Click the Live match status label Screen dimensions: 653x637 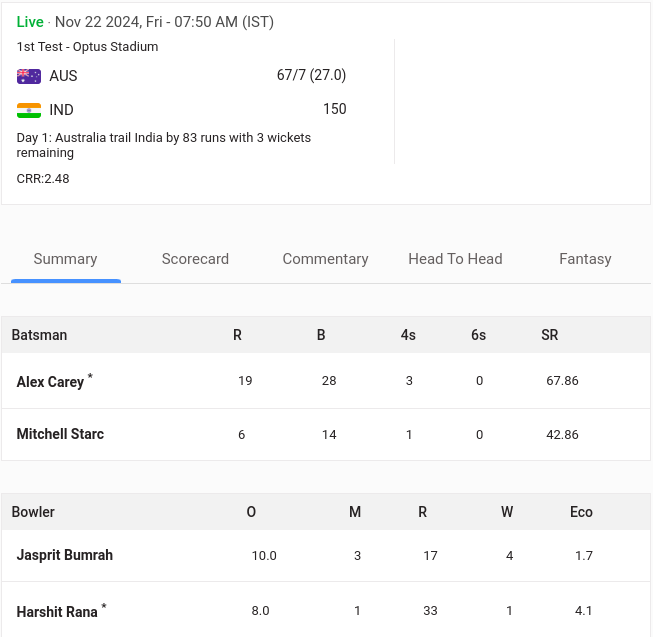pos(30,22)
